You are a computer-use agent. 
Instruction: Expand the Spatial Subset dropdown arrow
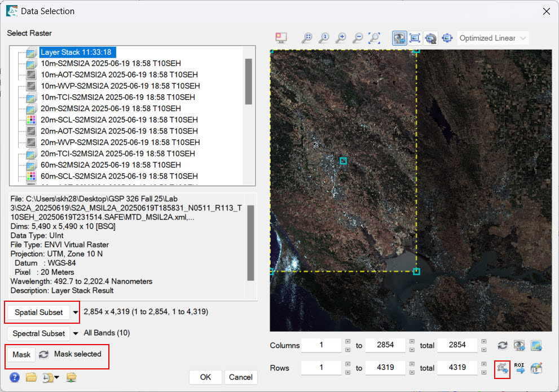pos(76,312)
